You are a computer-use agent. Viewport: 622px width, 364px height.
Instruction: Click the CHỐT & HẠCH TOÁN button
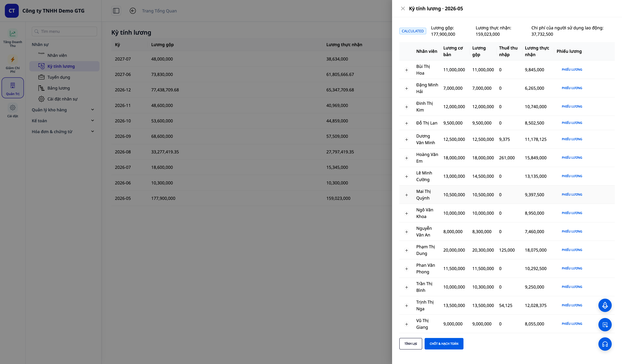(x=444, y=344)
